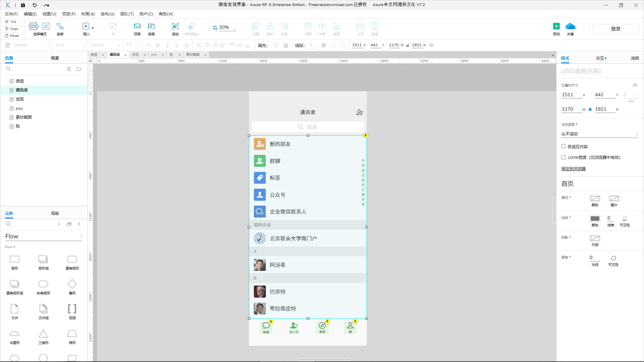Select the 微信 page in tree
Viewport: 644px width, 362px height.
coord(20,81)
